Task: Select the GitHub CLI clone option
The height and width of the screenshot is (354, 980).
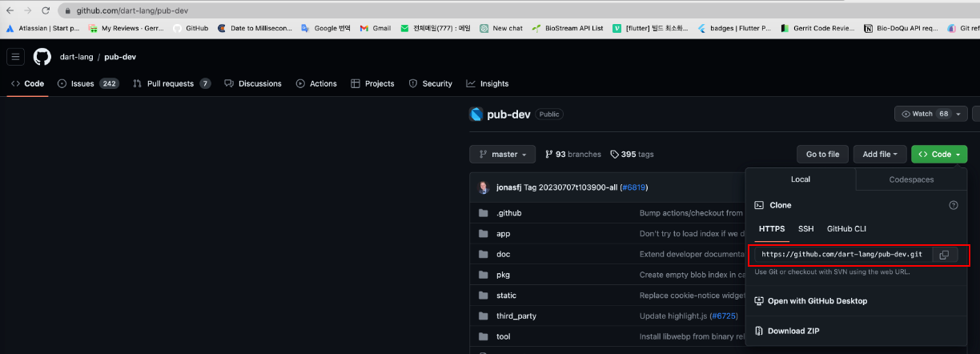Action: pyautogui.click(x=846, y=228)
